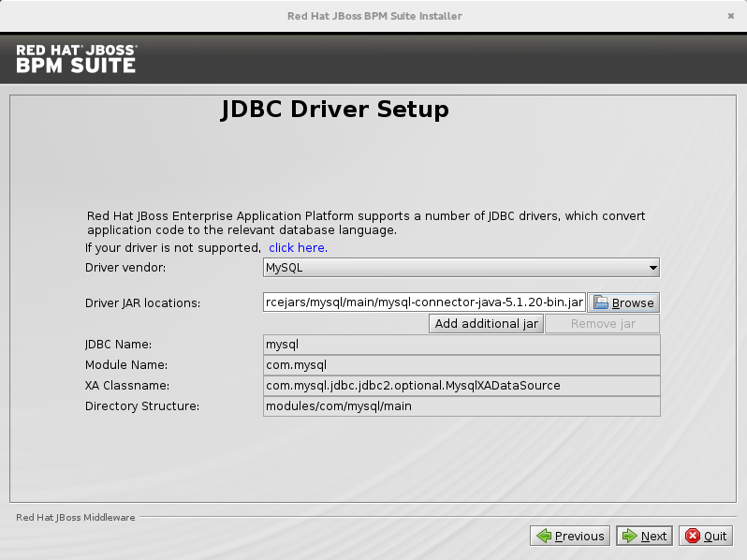Click into the Driver JAR locations path field
The width and height of the screenshot is (747, 560).
click(424, 302)
